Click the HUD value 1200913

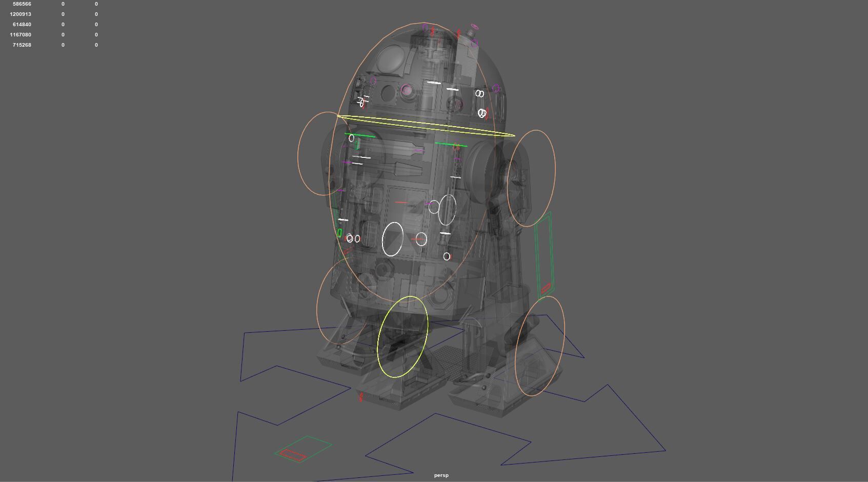point(21,14)
